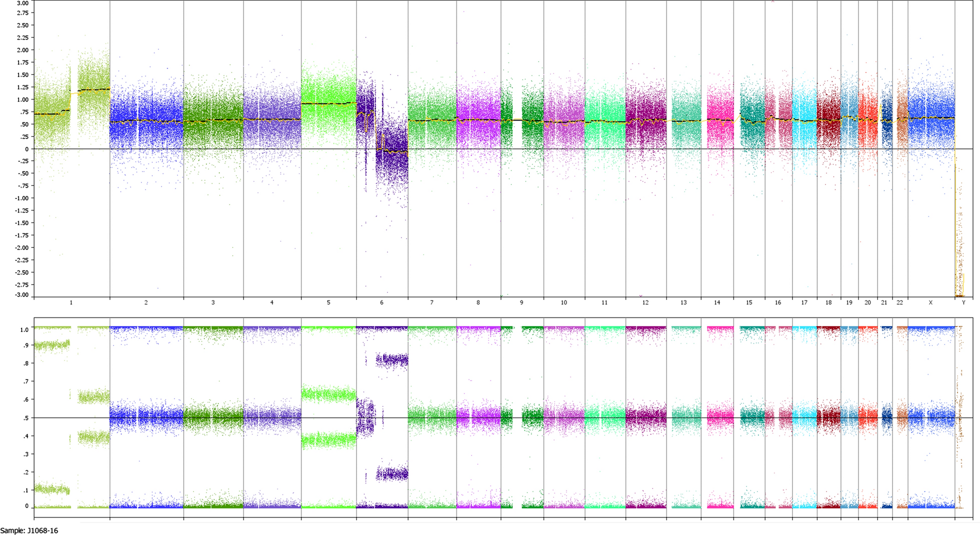Select chromosome 16 label on x-axis

pos(778,302)
